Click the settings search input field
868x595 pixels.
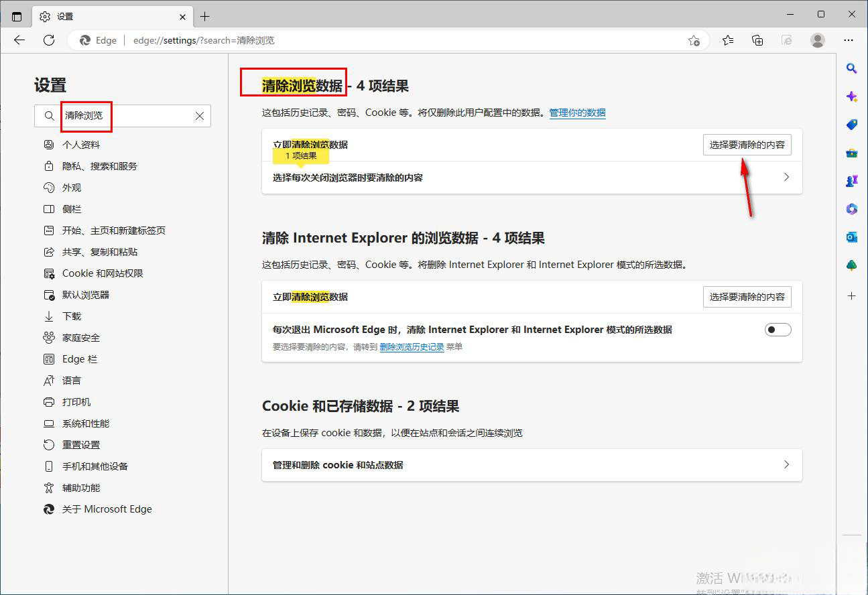[123, 116]
